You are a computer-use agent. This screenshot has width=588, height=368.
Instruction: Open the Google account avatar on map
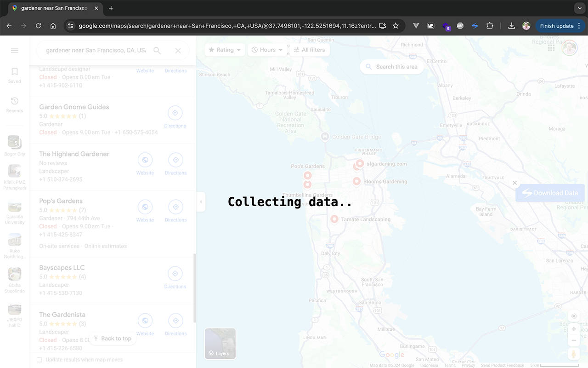tap(570, 48)
